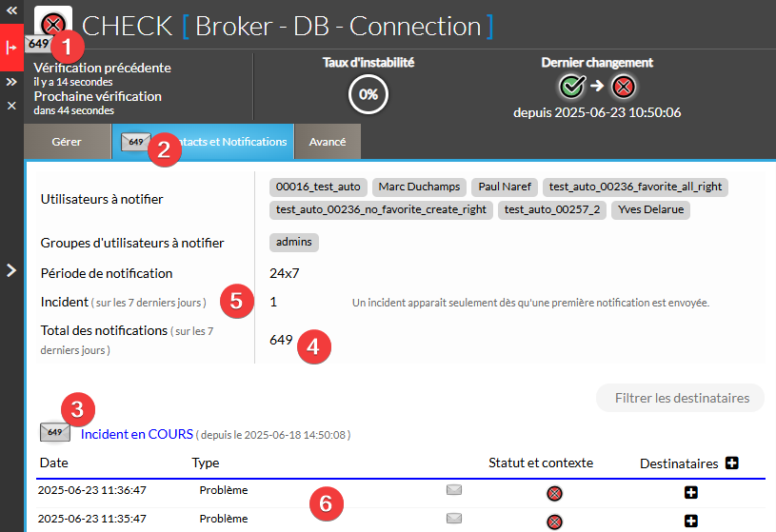Collapse sidebar with the top double-left chevron
Screen dimensions: 776x532
click(x=11, y=9)
